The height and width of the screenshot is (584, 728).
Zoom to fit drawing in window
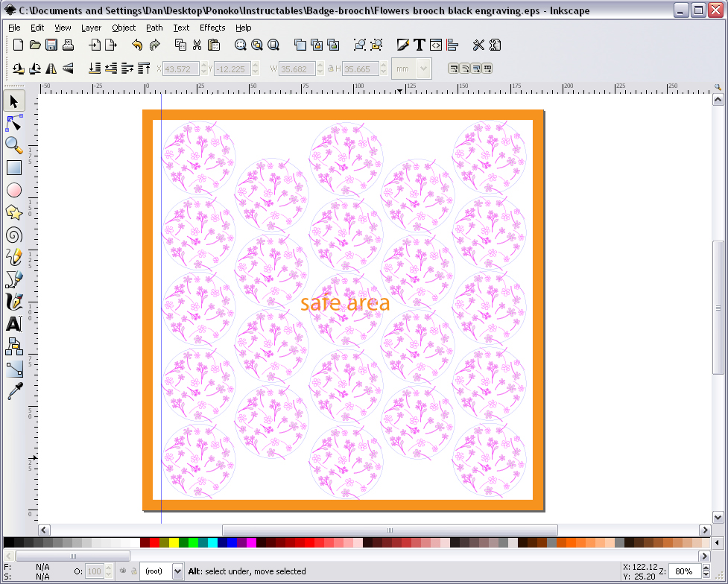pyautogui.click(x=257, y=45)
